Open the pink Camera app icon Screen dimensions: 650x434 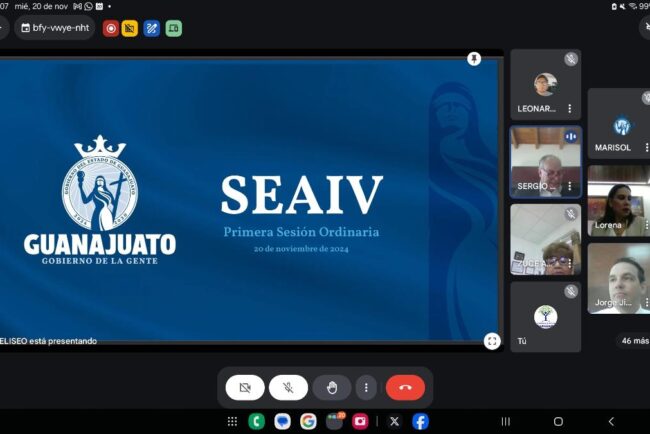[x=360, y=422]
